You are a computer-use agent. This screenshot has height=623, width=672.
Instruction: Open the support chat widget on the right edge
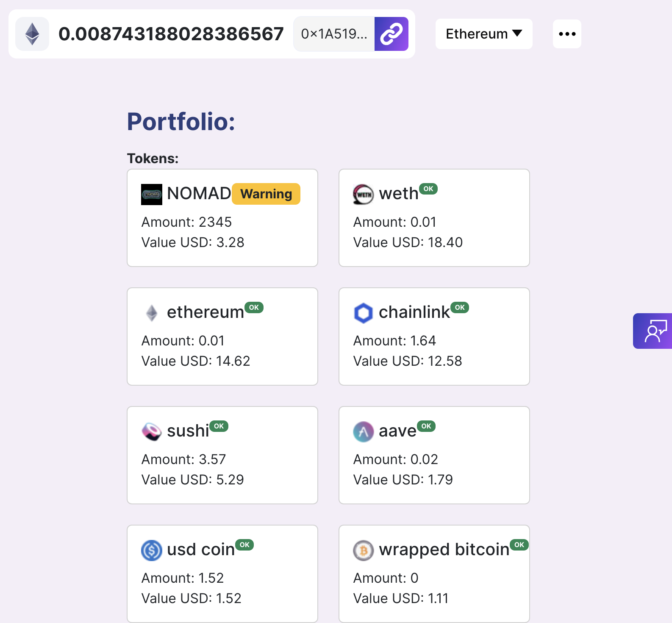(x=653, y=331)
